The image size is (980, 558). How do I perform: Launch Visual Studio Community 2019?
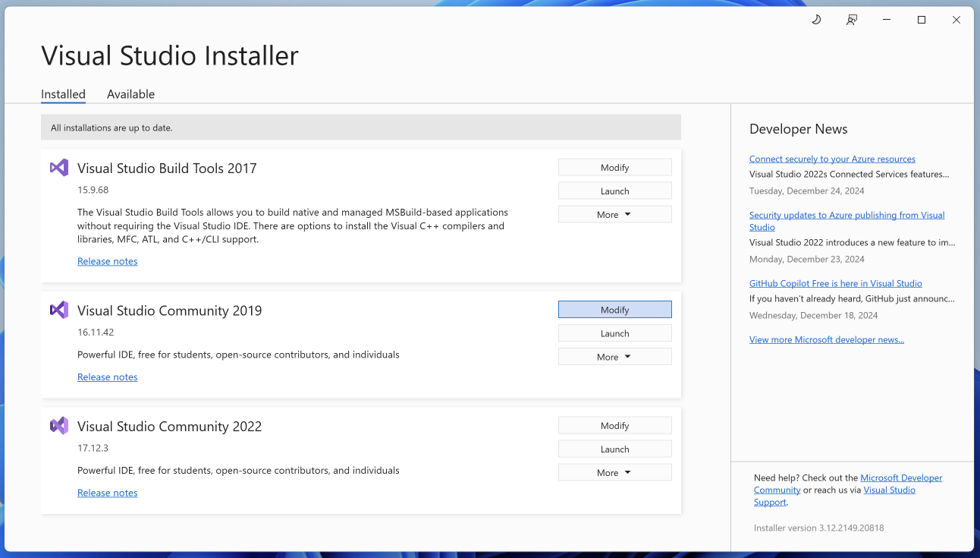click(614, 333)
